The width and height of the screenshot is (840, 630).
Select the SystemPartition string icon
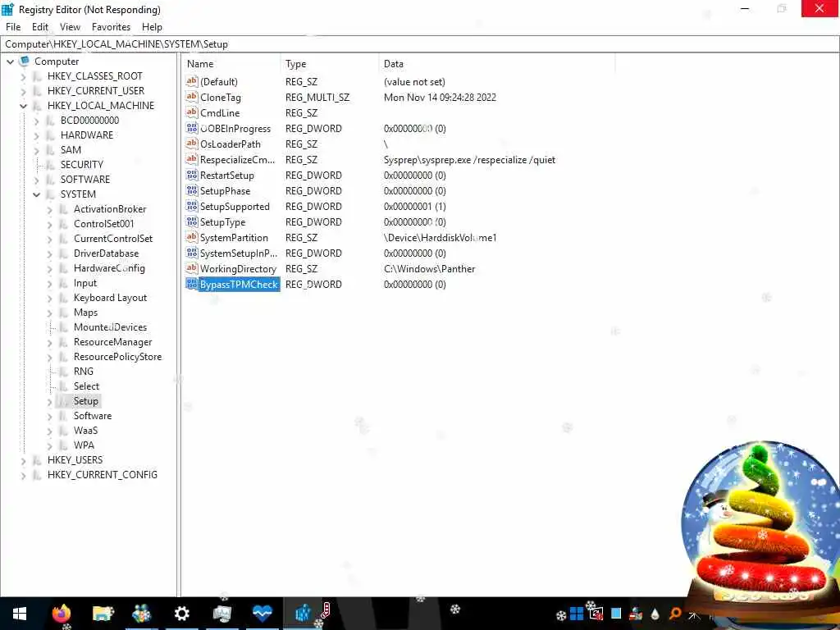[x=192, y=237]
